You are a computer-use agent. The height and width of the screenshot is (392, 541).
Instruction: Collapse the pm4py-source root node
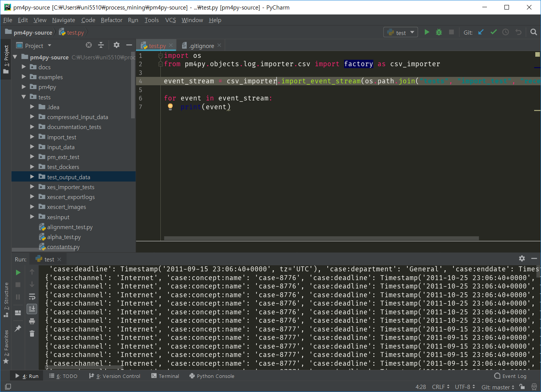coord(15,57)
